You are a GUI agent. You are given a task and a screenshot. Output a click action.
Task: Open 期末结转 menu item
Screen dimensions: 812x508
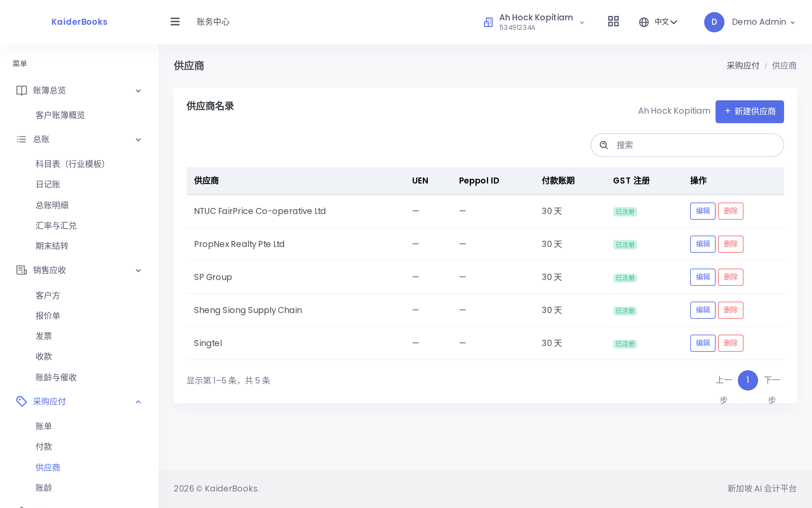(52, 246)
